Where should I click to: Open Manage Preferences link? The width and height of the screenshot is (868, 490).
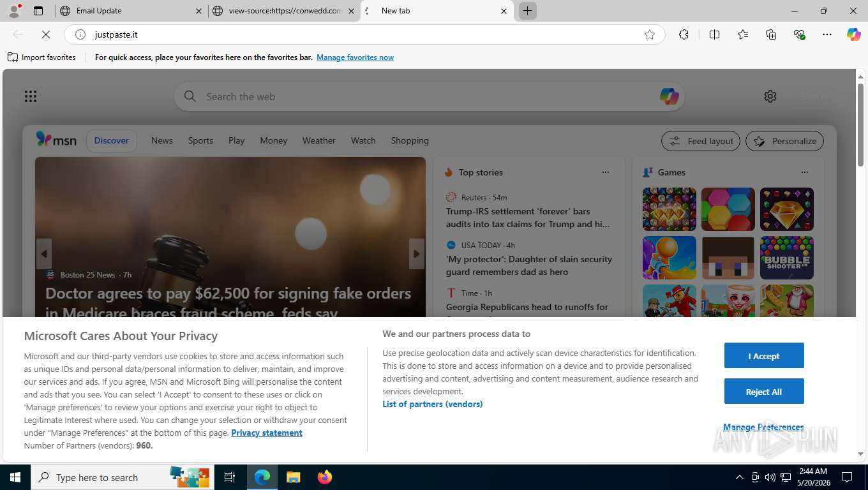[763, 427]
